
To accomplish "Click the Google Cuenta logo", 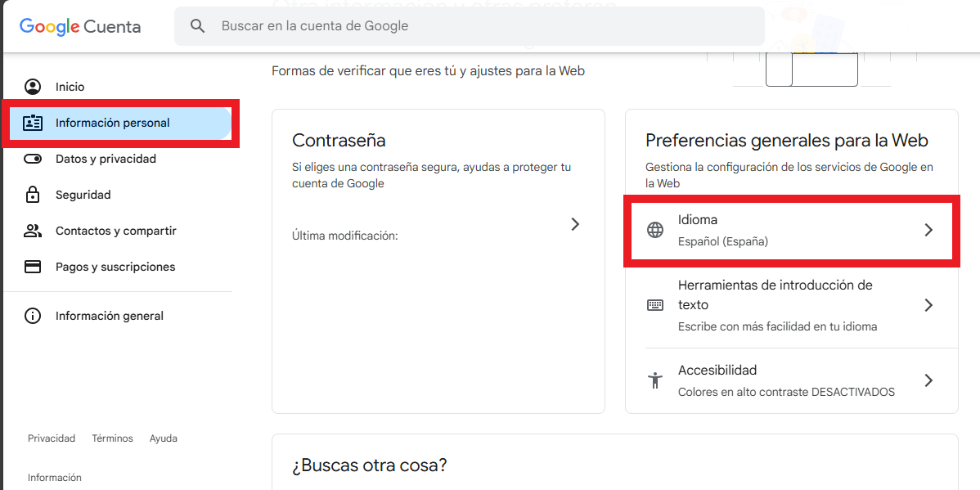I will (x=80, y=26).
